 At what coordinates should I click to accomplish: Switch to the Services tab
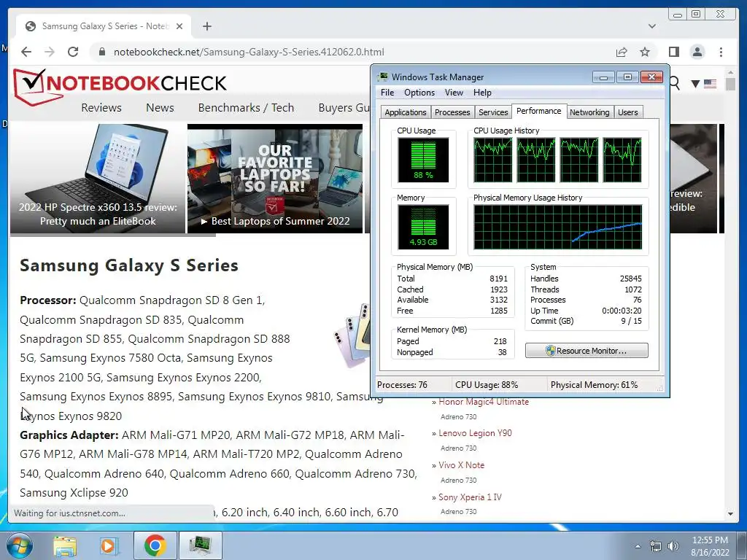tap(493, 112)
